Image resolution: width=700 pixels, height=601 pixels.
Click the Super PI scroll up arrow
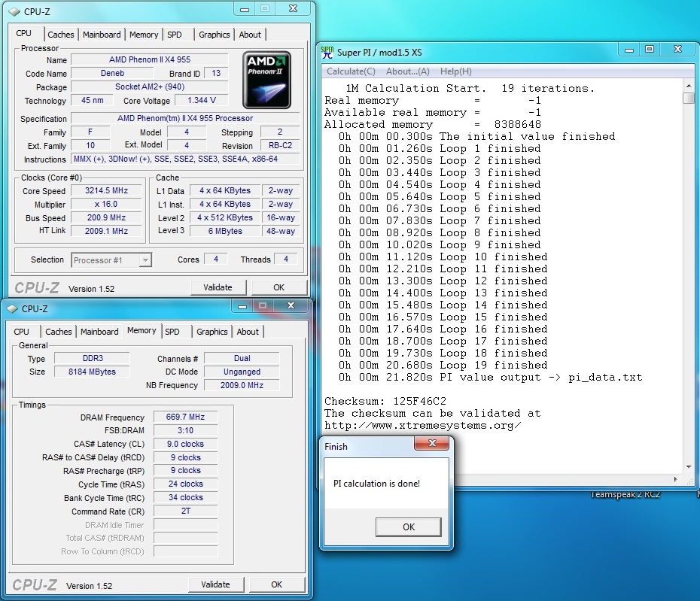[689, 86]
